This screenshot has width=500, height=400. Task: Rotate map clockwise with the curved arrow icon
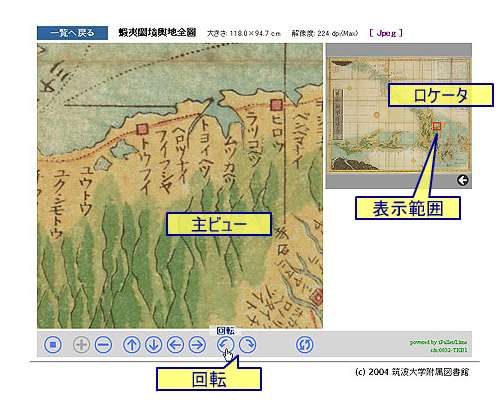pyautogui.click(x=247, y=345)
